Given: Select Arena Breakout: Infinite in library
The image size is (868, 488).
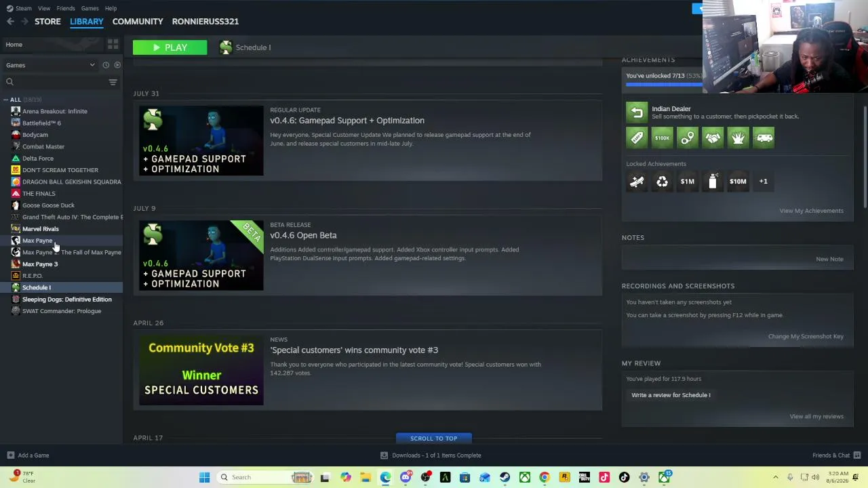Looking at the screenshot, I should click(55, 111).
